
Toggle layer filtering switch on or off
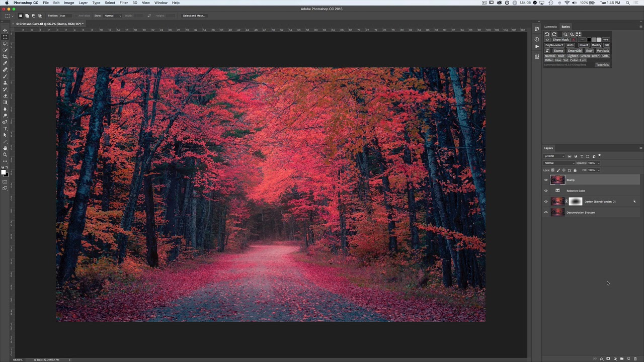tap(599, 156)
